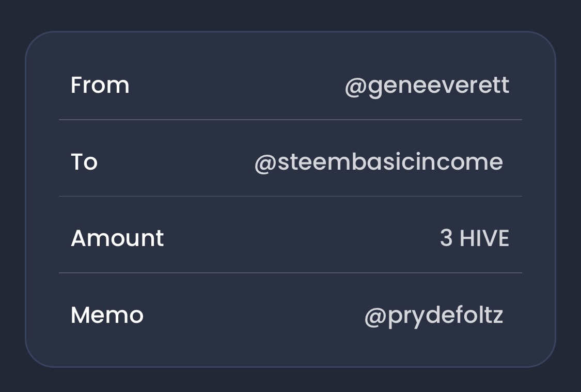Viewport: 581px width, 392px height.
Task: Click empty space between From and @geneeverett
Action: [x=237, y=85]
